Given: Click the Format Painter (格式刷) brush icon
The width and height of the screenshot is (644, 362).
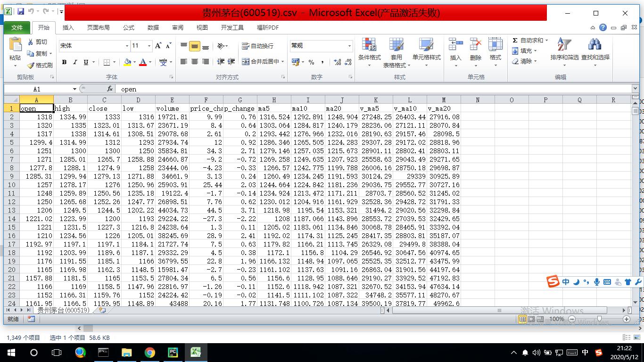Looking at the screenshot, I should tap(31, 66).
